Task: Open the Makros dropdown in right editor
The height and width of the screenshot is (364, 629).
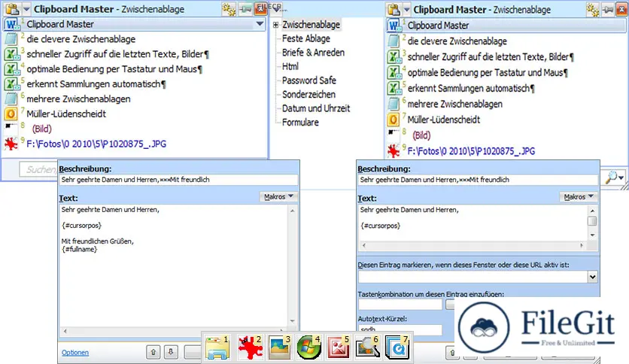Action: pyautogui.click(x=578, y=197)
